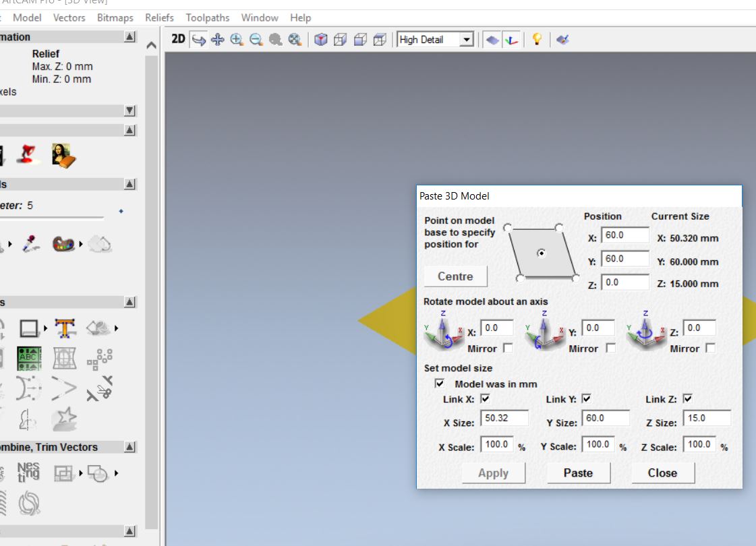Screen dimensions: 756x546
Task: Open flyout arrow beside the Nesting tools
Action: point(80,473)
